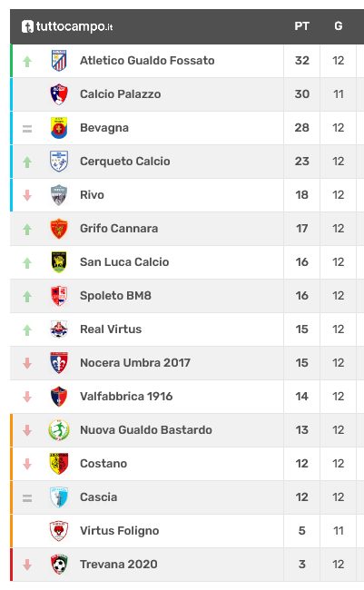Click the tuttocampo.it logo
This screenshot has height=590, width=364.
67,26
